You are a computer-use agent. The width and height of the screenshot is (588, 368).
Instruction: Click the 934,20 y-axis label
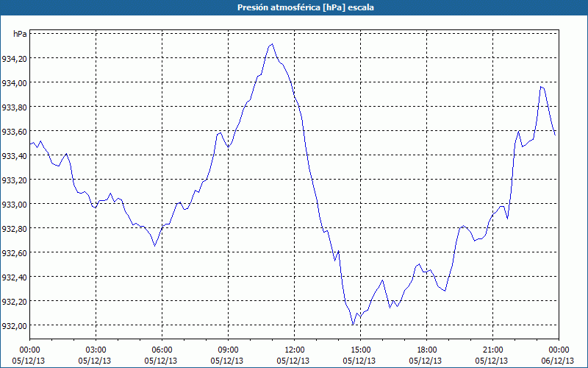14,58
